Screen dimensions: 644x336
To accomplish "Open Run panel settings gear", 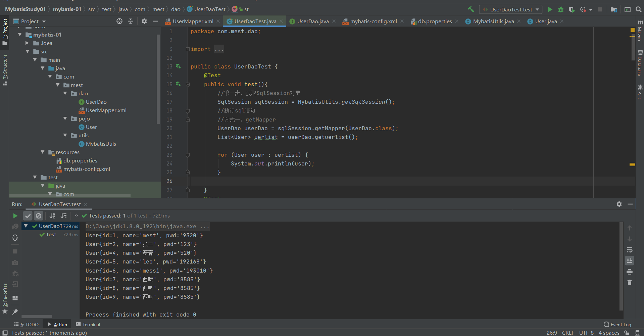I will click(619, 204).
